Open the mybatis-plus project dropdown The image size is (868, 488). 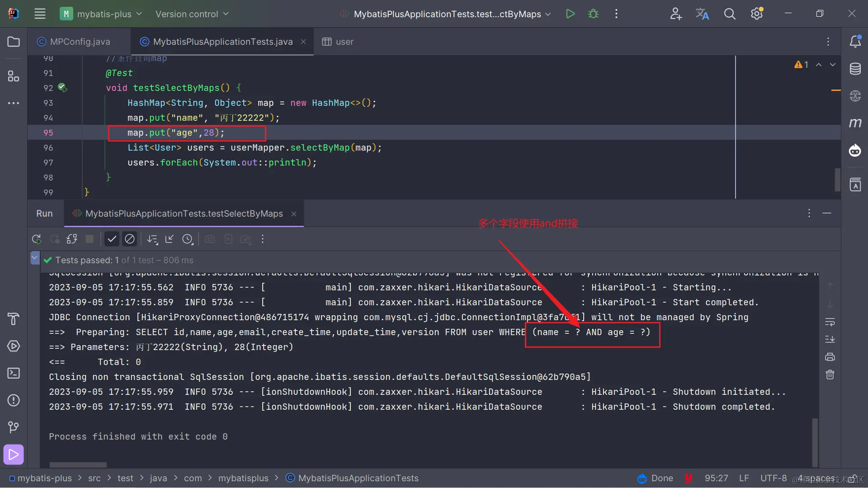coord(101,14)
